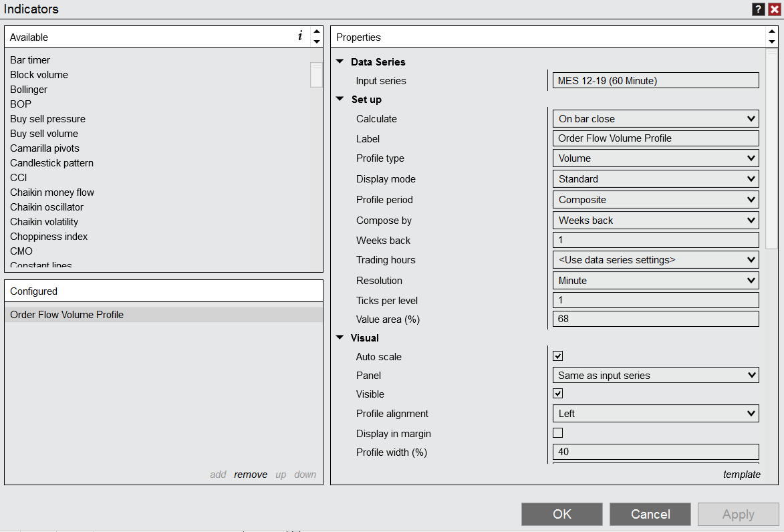784x532 pixels.
Task: Select Candlestick pattern indicator
Action: (51, 163)
